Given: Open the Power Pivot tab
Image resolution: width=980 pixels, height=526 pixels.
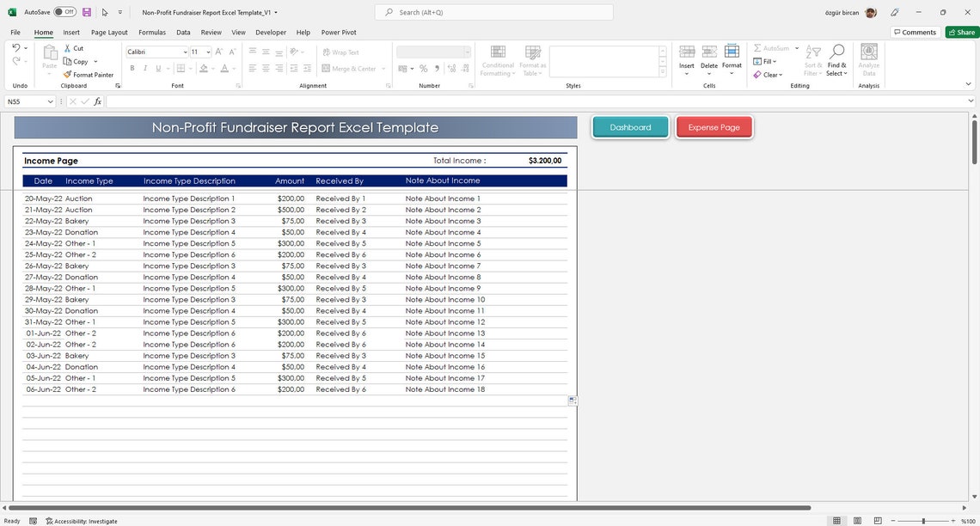Looking at the screenshot, I should pos(338,32).
